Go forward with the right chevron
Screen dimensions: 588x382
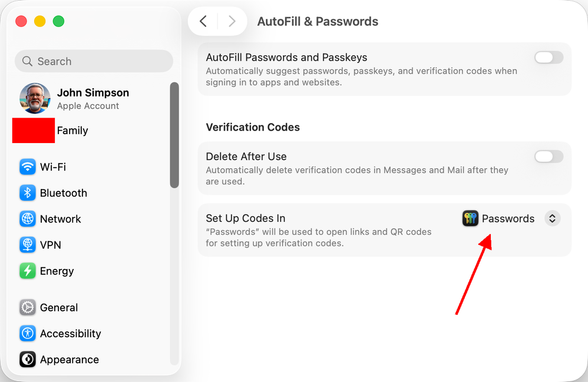coord(232,22)
